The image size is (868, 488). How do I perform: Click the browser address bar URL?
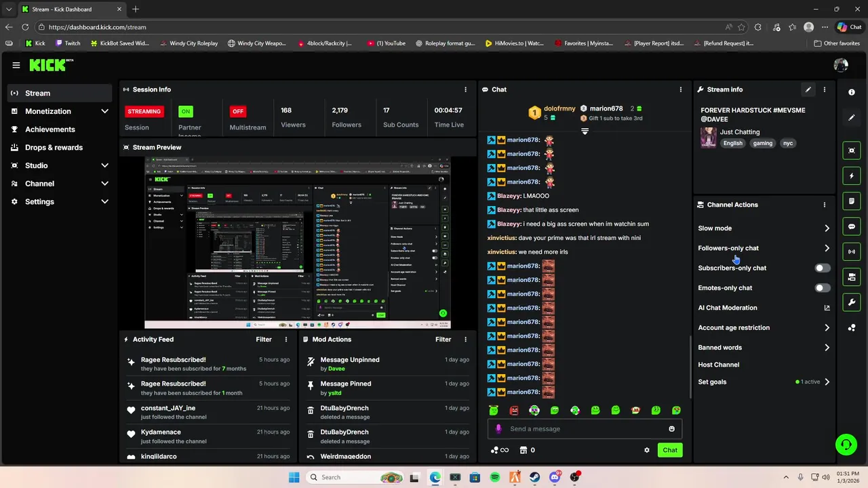(98, 27)
